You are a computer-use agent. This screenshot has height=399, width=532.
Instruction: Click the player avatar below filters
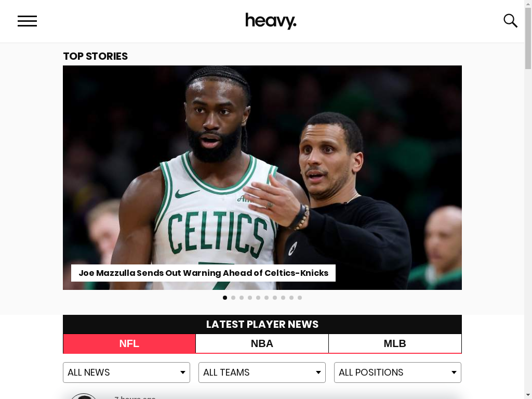(x=84, y=396)
